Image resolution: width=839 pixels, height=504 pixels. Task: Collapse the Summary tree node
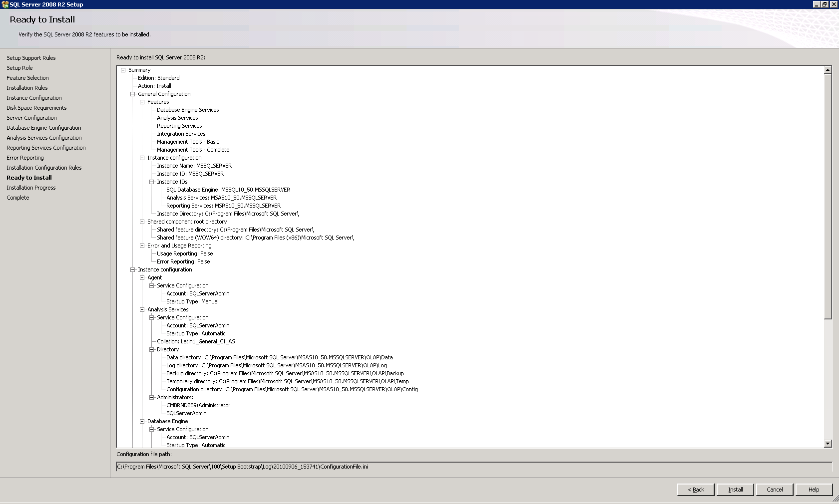[123, 70]
